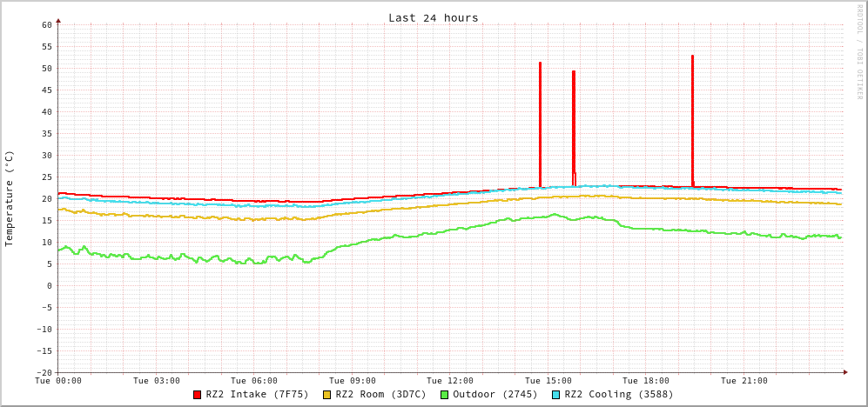Click the Tue 12:00 time axis label
Image resolution: width=868 pixels, height=407 pixels.
point(450,381)
